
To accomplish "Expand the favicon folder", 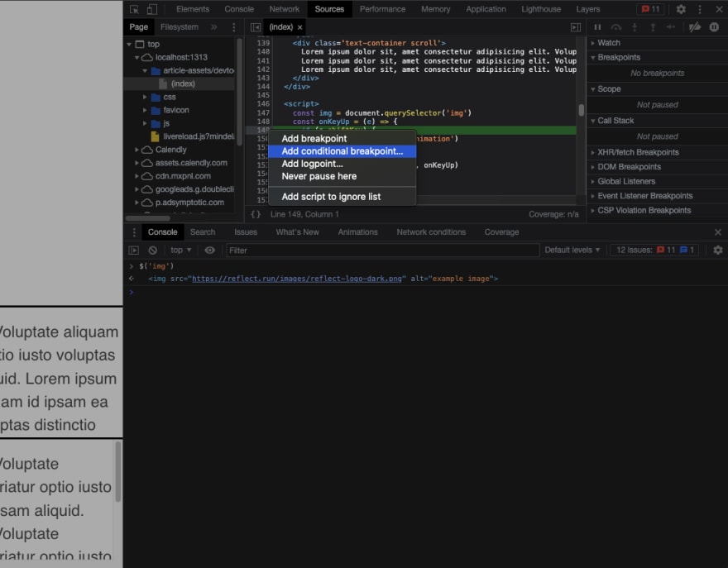I will click(145, 111).
